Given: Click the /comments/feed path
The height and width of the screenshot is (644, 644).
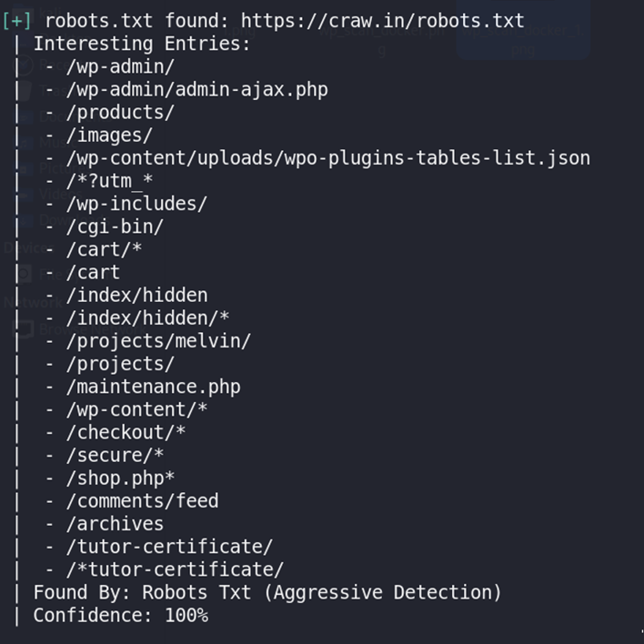Looking at the screenshot, I should coord(142,500).
